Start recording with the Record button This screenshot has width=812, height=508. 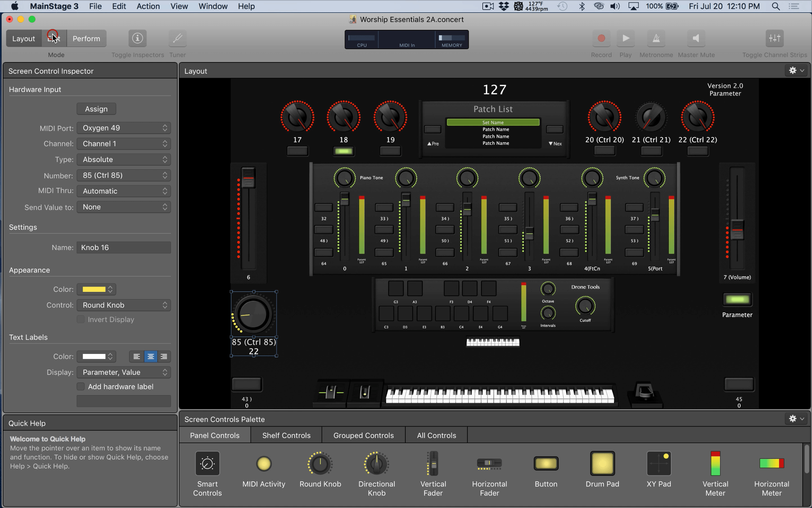click(601, 38)
